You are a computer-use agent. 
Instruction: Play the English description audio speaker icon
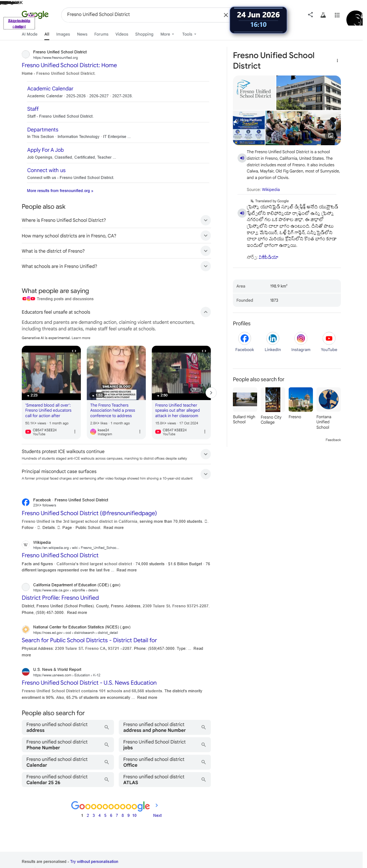pos(242,158)
